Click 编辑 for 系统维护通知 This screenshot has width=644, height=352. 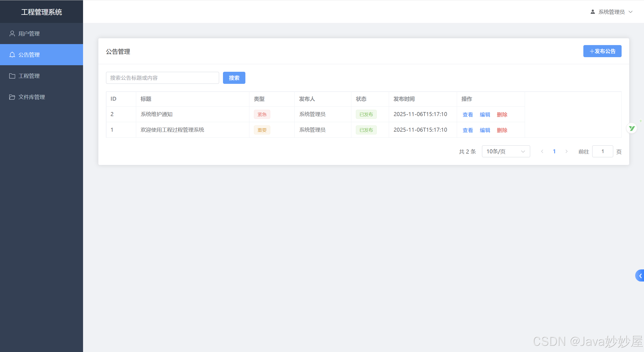coord(485,115)
